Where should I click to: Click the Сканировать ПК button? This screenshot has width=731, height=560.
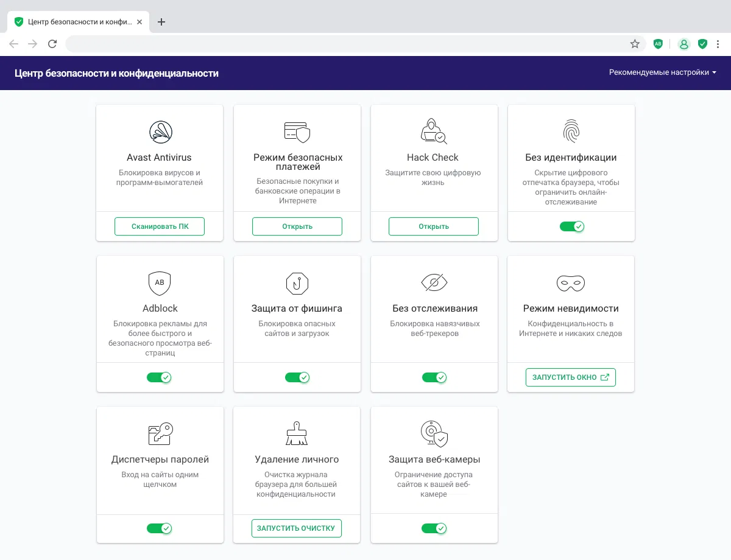[160, 226]
